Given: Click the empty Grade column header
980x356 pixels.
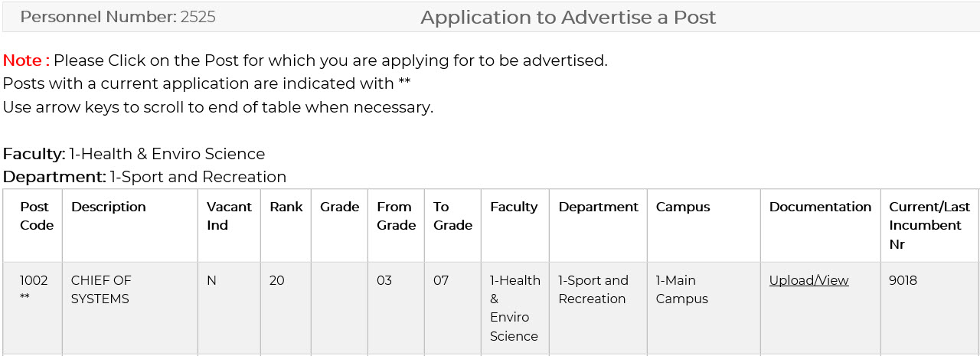Looking at the screenshot, I should coord(339,207).
